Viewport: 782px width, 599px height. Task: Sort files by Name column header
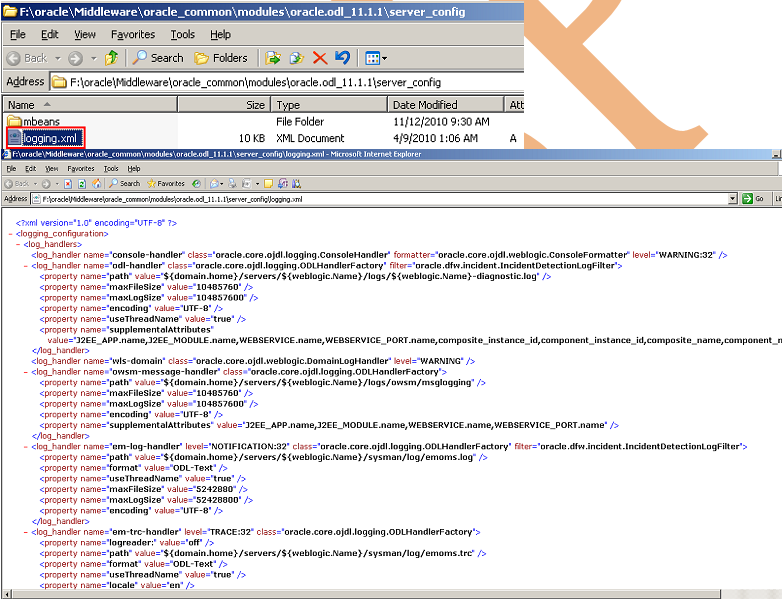pyautogui.click(x=90, y=105)
